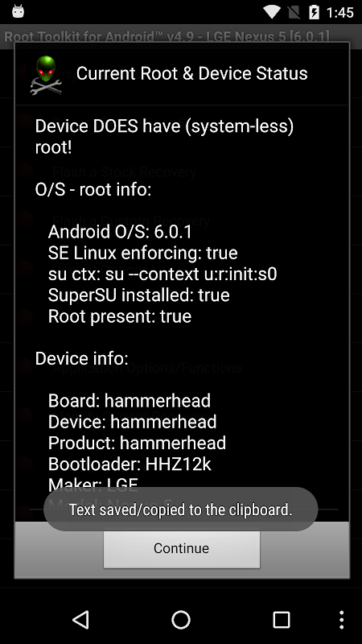Viewport: 362px width, 644px height.
Task: Tap the alien skull wrench app icon
Action: (x=46, y=75)
